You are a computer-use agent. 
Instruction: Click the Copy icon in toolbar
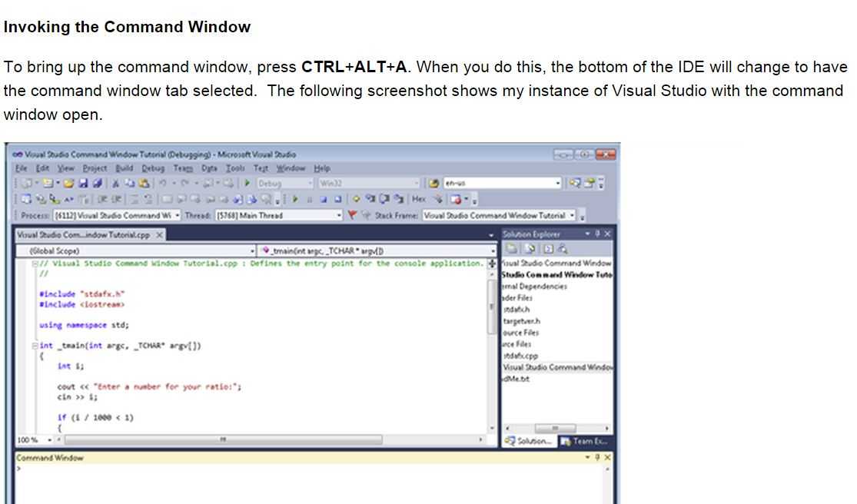[130, 184]
